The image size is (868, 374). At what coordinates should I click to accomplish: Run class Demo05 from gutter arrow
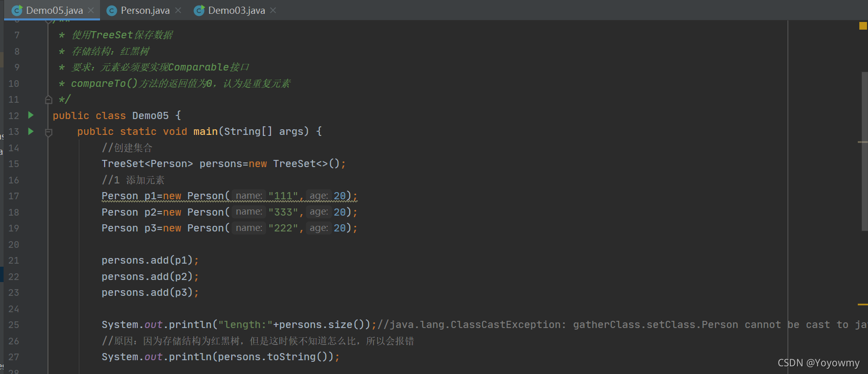point(31,115)
